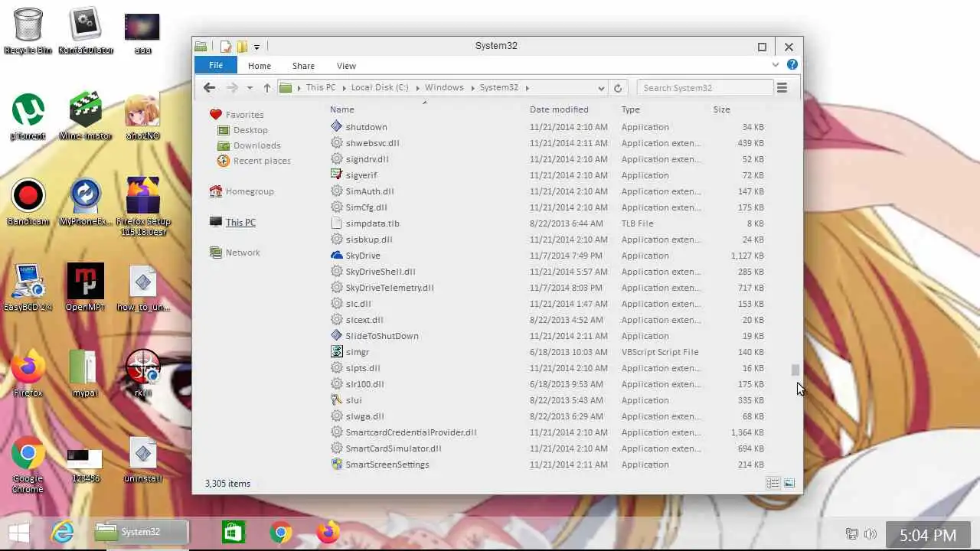Launch µTorrent from the desktop
The width and height of the screenshot is (980, 551).
pos(28,116)
